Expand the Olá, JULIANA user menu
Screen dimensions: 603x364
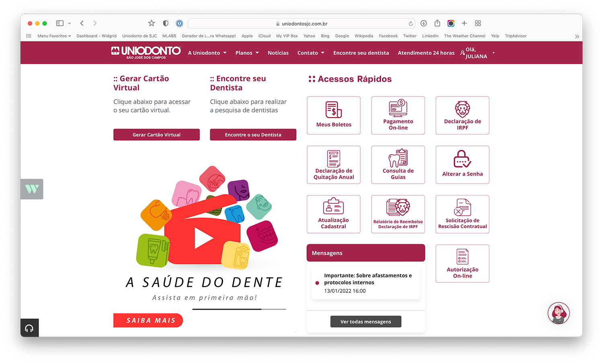[478, 53]
